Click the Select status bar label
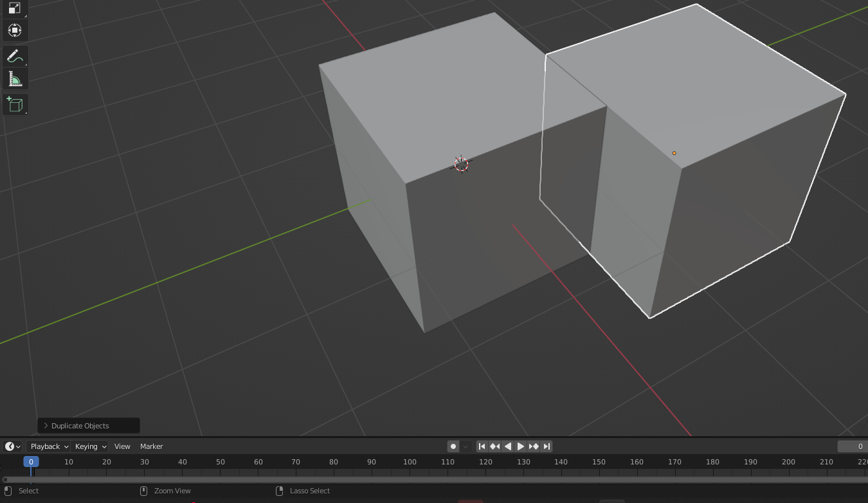Viewport: 868px width, 503px height. pyautogui.click(x=28, y=491)
